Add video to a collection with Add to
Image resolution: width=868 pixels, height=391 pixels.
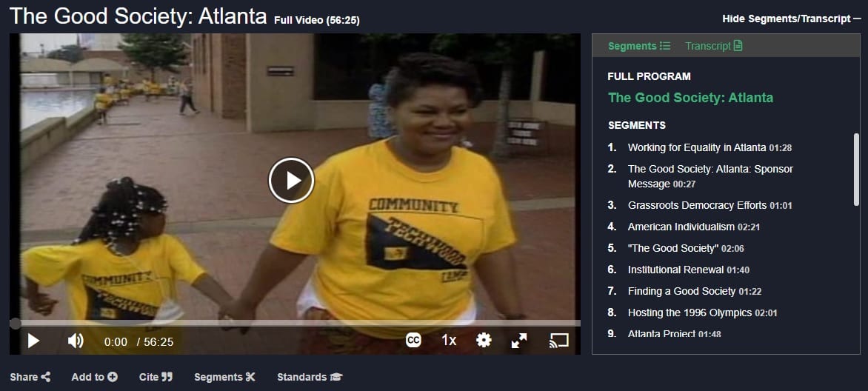(94, 377)
